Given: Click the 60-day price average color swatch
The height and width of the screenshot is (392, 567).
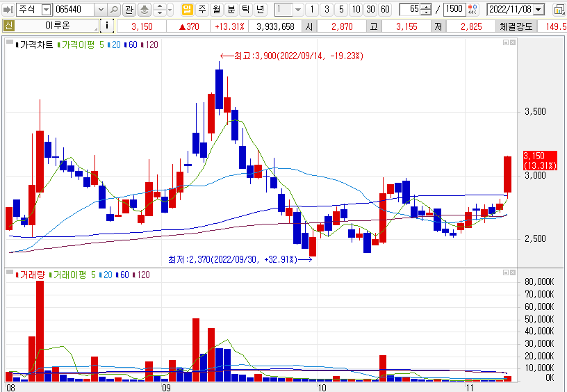Looking at the screenshot, I should pyautogui.click(x=125, y=45).
